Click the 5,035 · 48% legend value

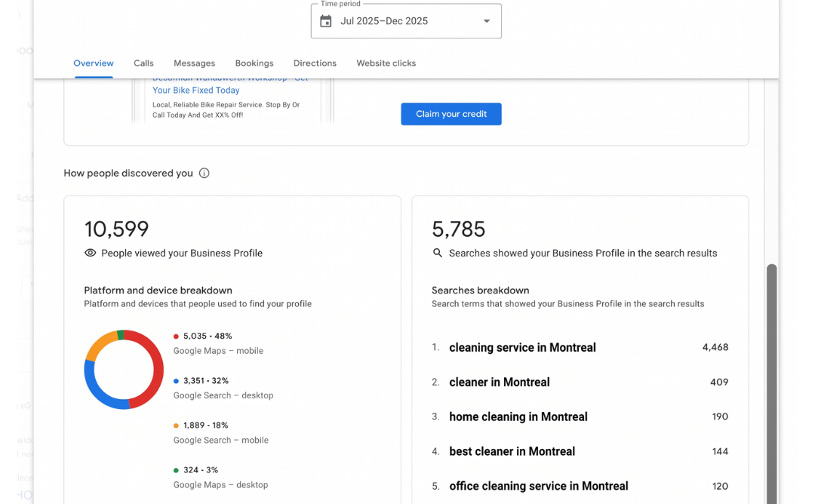pos(208,337)
